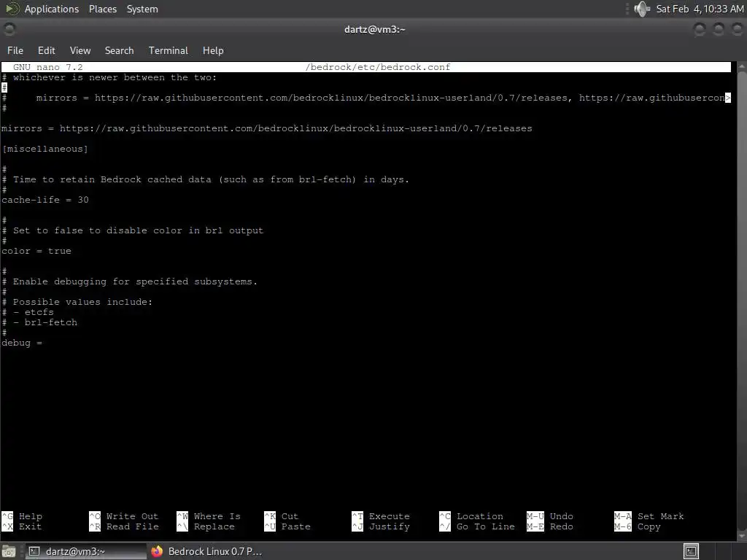This screenshot has width=747, height=560.
Task: Click the scrollbar up arrow
Action: 742,66
